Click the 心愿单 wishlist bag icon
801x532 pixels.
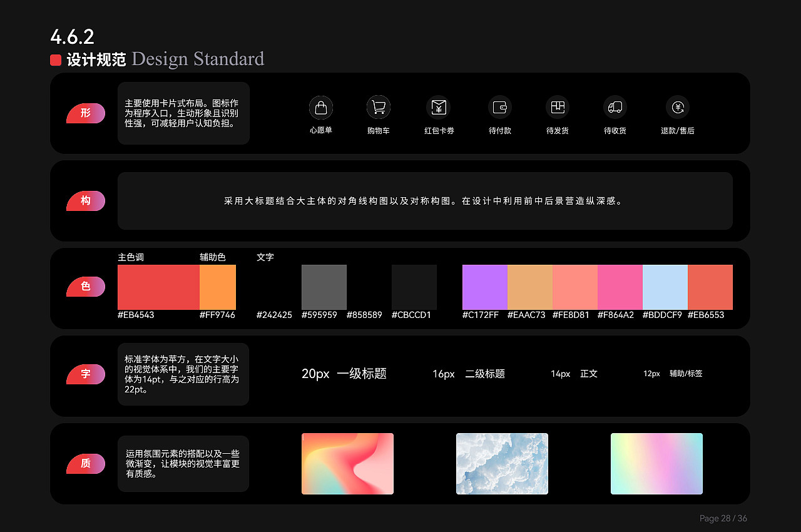[321, 108]
